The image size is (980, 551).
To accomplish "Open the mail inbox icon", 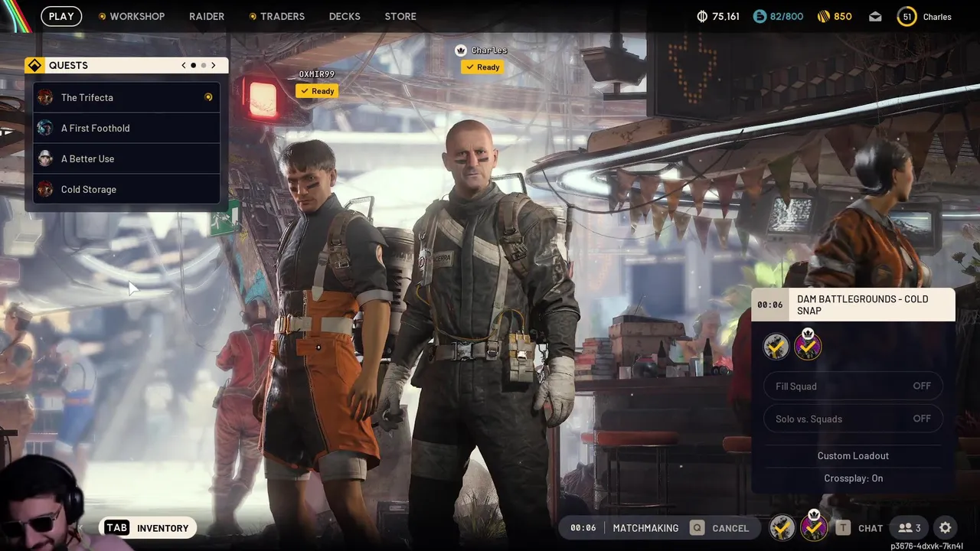I will coord(876,16).
